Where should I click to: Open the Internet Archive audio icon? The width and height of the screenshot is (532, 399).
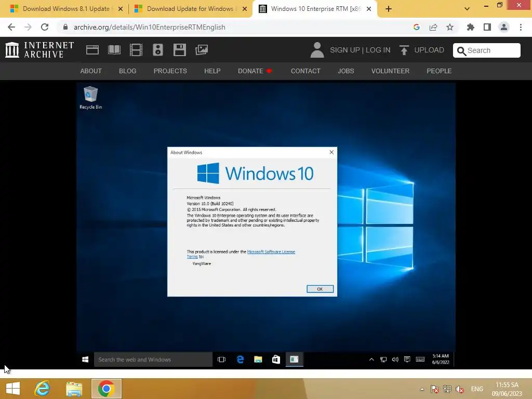[158, 50]
